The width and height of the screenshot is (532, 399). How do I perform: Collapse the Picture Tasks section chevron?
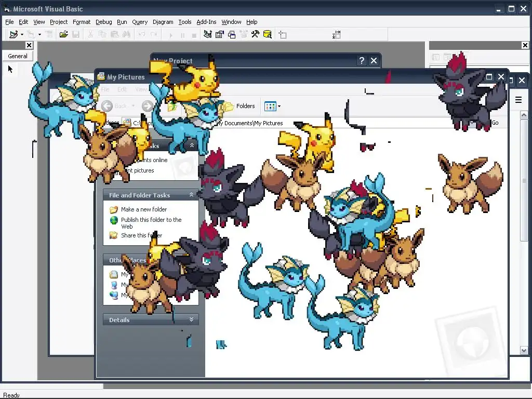click(x=192, y=145)
